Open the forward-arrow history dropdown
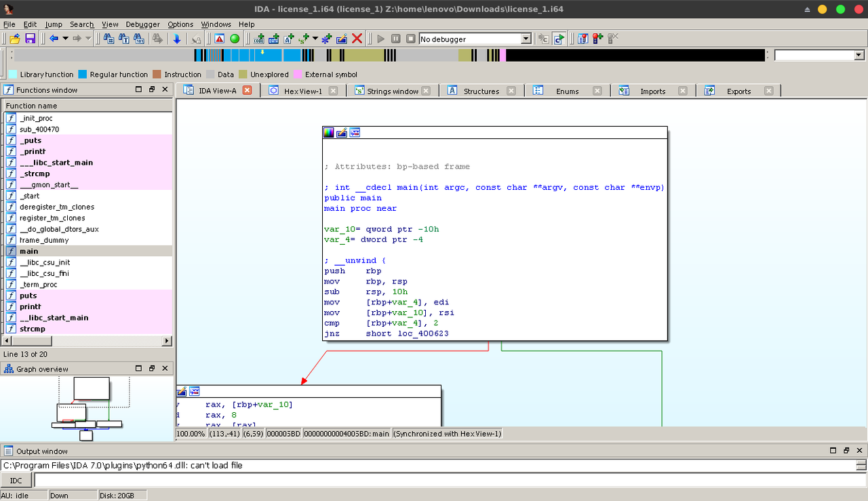 point(88,39)
